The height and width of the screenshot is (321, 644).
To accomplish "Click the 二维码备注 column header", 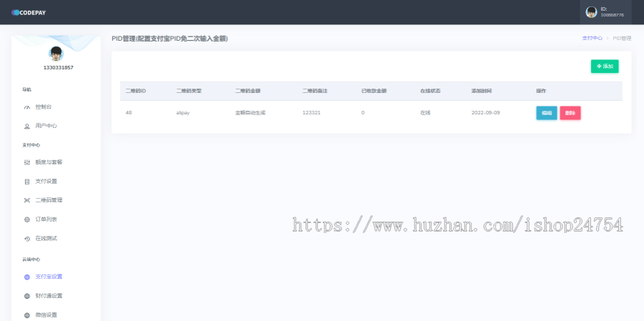I will (x=315, y=91).
